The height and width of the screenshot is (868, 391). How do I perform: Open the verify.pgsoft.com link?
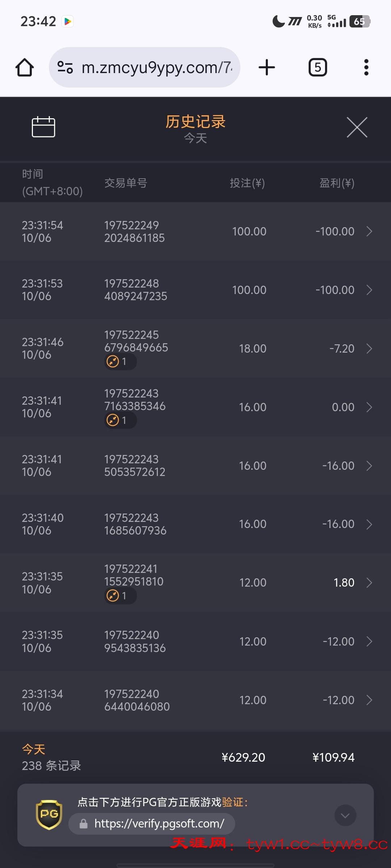[159, 824]
